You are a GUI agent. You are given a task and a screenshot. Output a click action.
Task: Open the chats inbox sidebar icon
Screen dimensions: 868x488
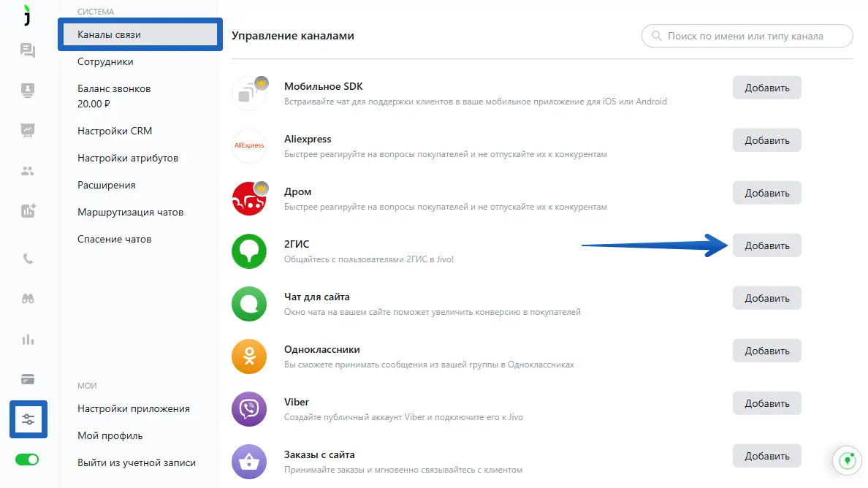coord(28,50)
